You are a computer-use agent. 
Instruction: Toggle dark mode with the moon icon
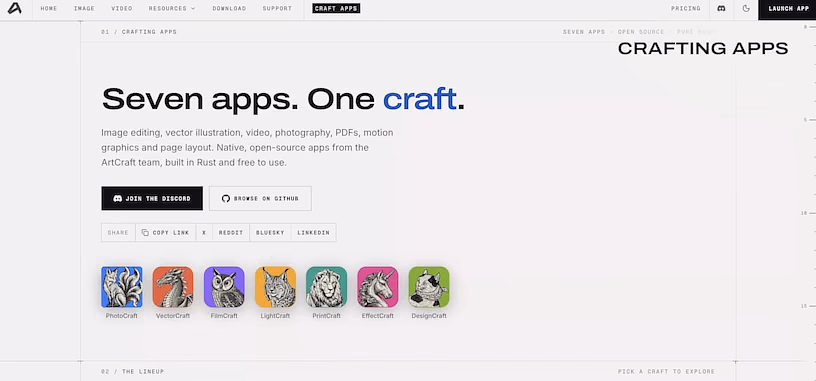click(746, 9)
